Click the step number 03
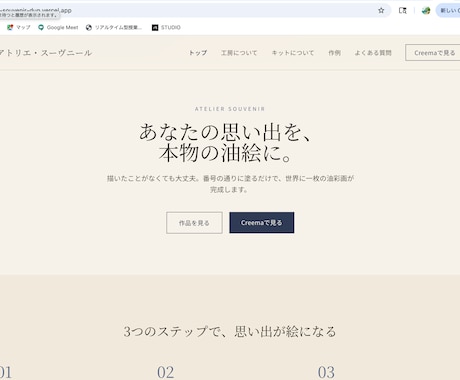 [326, 372]
